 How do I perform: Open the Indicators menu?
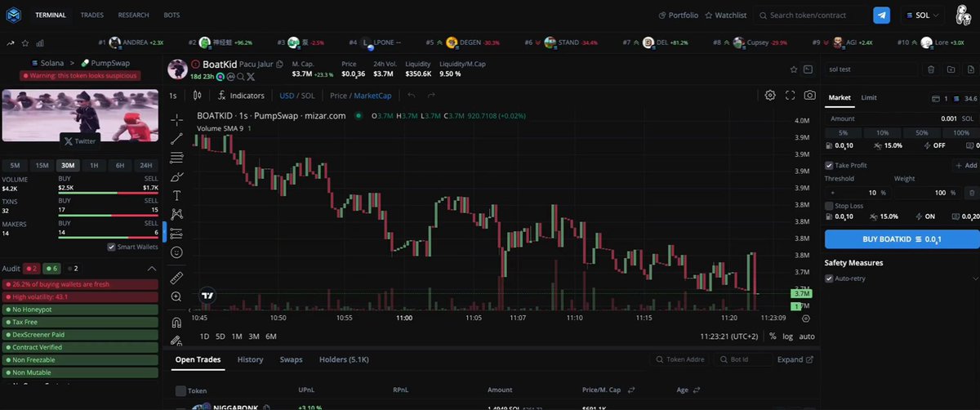point(242,96)
